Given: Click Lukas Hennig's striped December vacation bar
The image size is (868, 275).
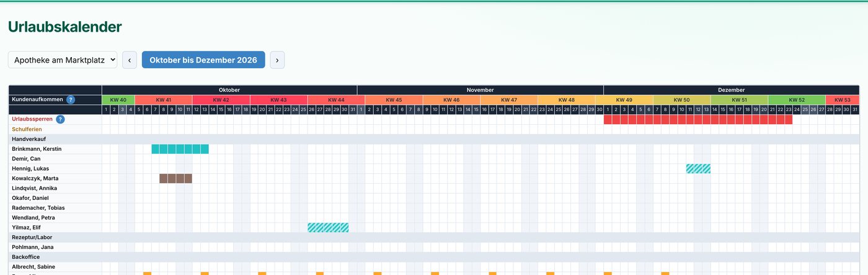Looking at the screenshot, I should [x=698, y=169].
